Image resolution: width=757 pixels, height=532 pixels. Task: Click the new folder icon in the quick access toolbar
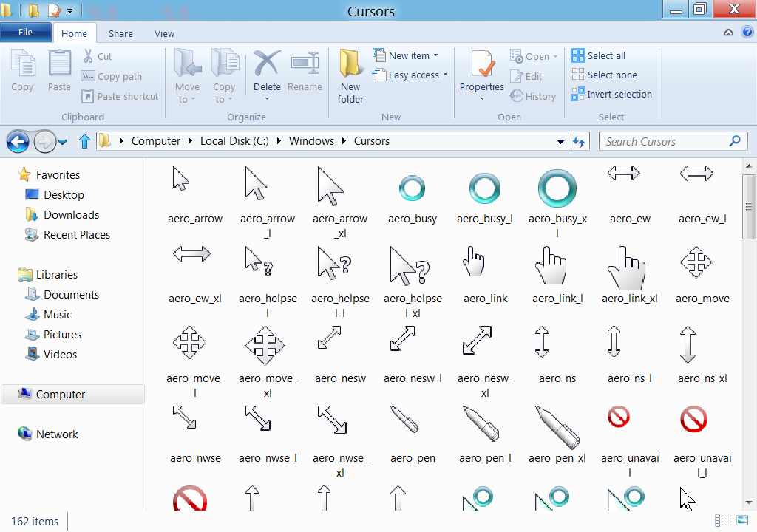[34, 10]
